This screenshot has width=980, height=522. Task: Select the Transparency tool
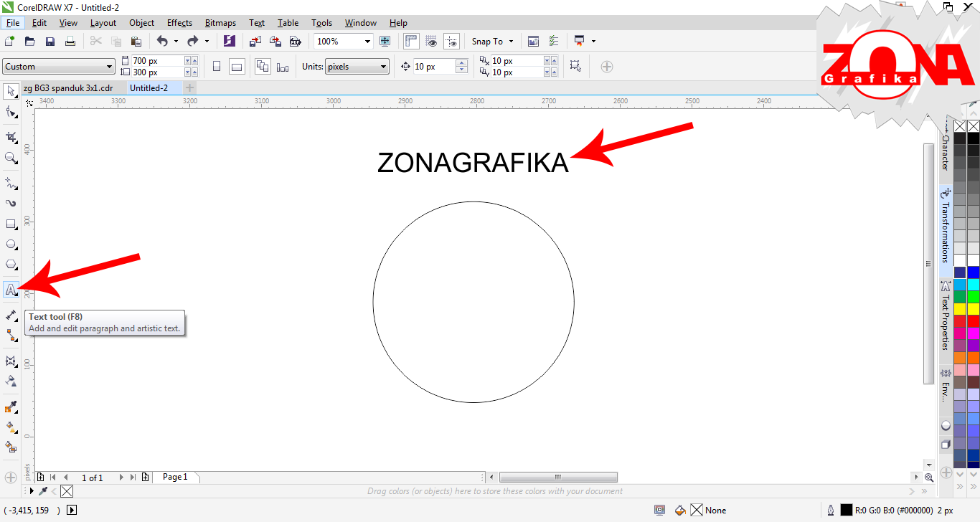[11, 381]
